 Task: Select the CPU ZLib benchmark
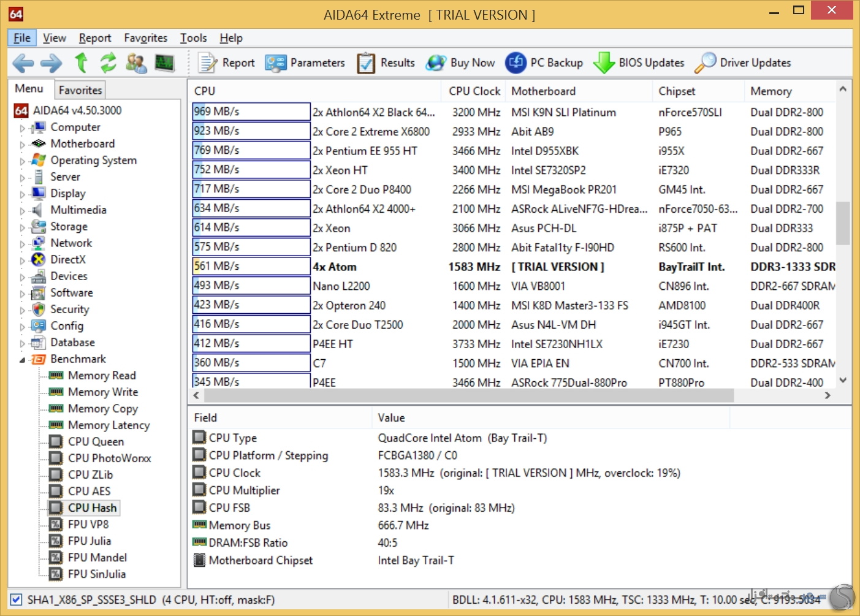click(x=90, y=474)
